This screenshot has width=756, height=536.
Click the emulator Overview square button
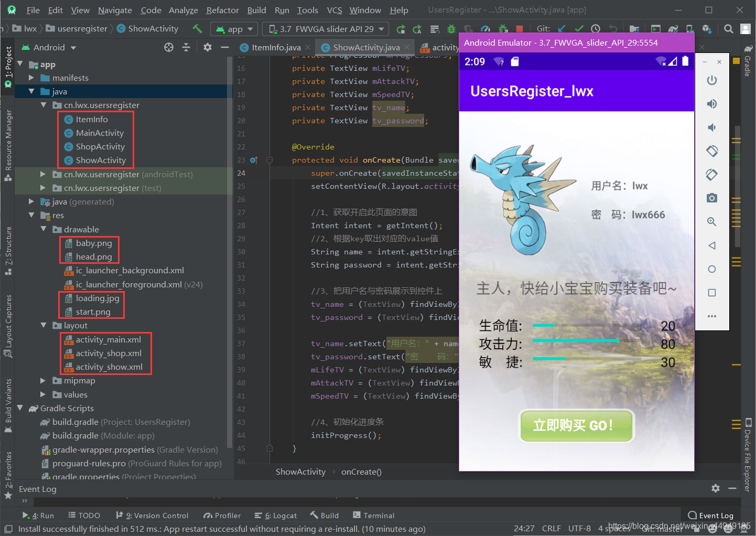pos(711,293)
